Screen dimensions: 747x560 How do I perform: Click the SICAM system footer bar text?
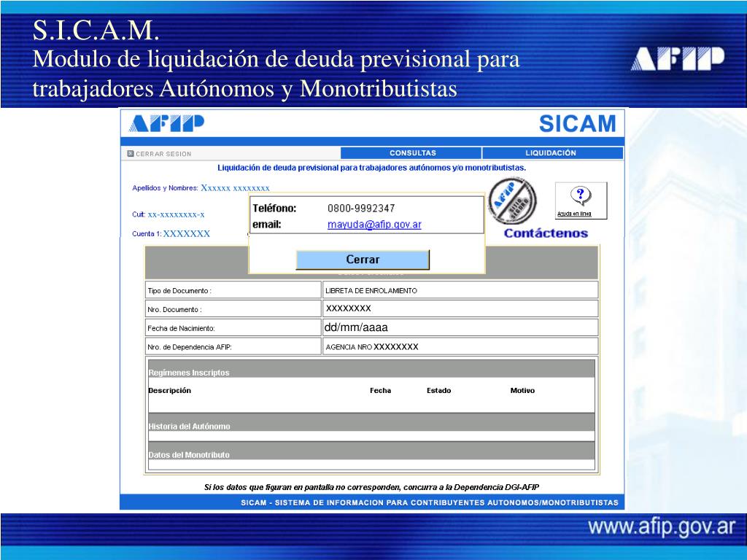pyautogui.click(x=429, y=503)
